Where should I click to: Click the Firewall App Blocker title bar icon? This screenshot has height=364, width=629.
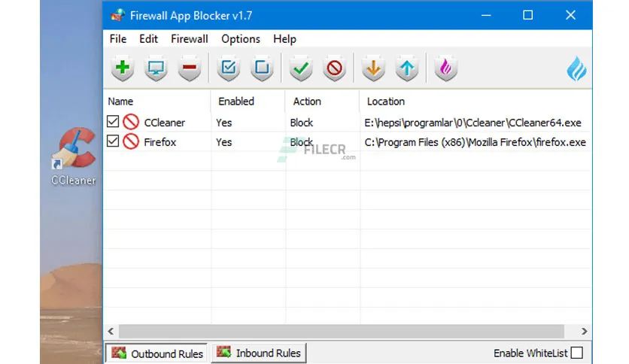(118, 15)
